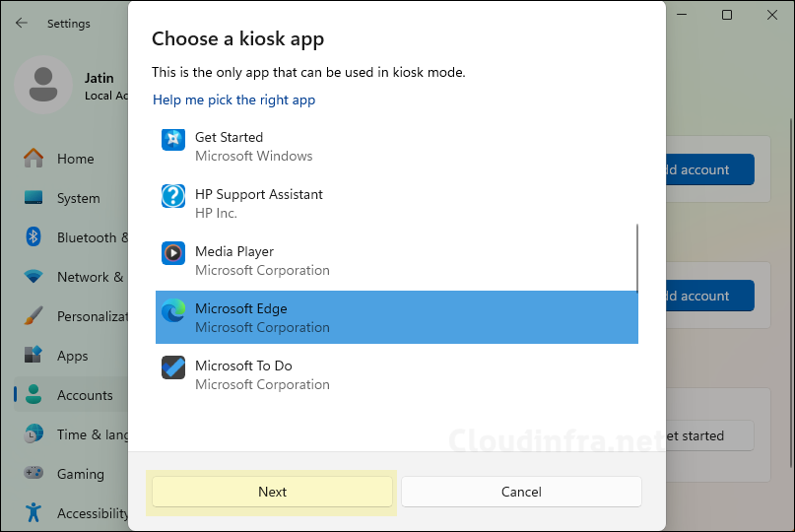Click the Jatin profile avatar picture
795x532 pixels.
point(43,85)
